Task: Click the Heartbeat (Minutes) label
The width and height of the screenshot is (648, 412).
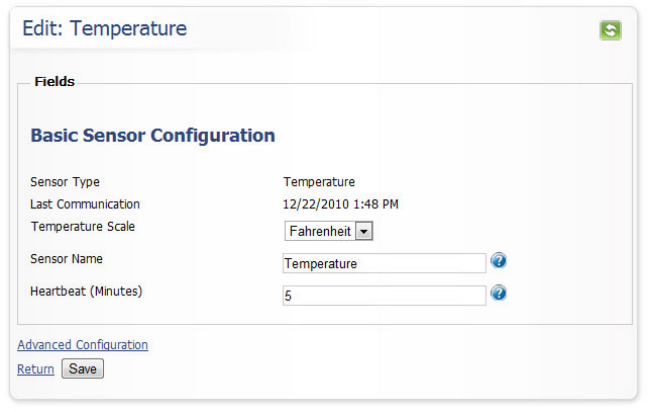Action: point(87,291)
